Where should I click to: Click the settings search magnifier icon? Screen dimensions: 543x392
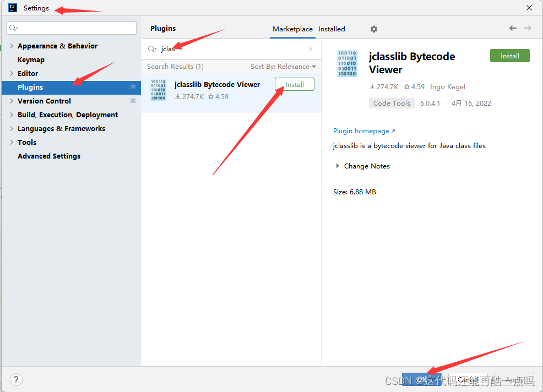[x=14, y=28]
